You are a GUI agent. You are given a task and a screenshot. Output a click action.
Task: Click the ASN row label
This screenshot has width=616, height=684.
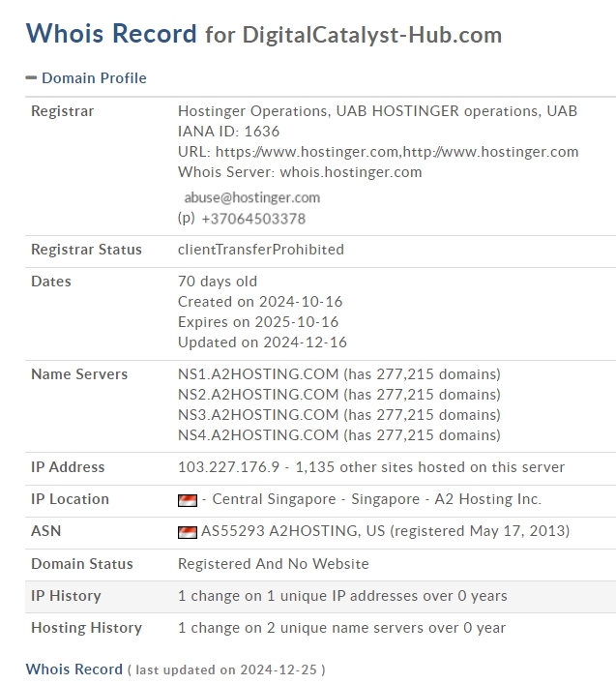click(45, 531)
